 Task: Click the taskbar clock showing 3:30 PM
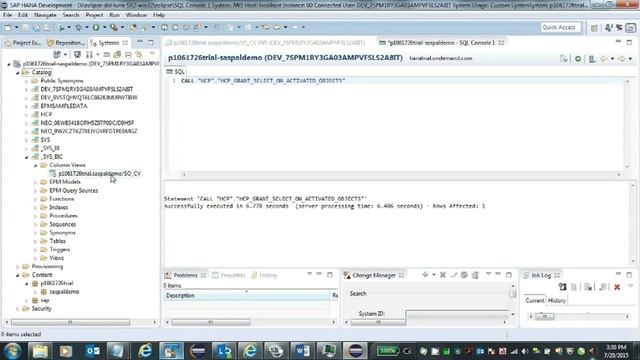(x=616, y=347)
